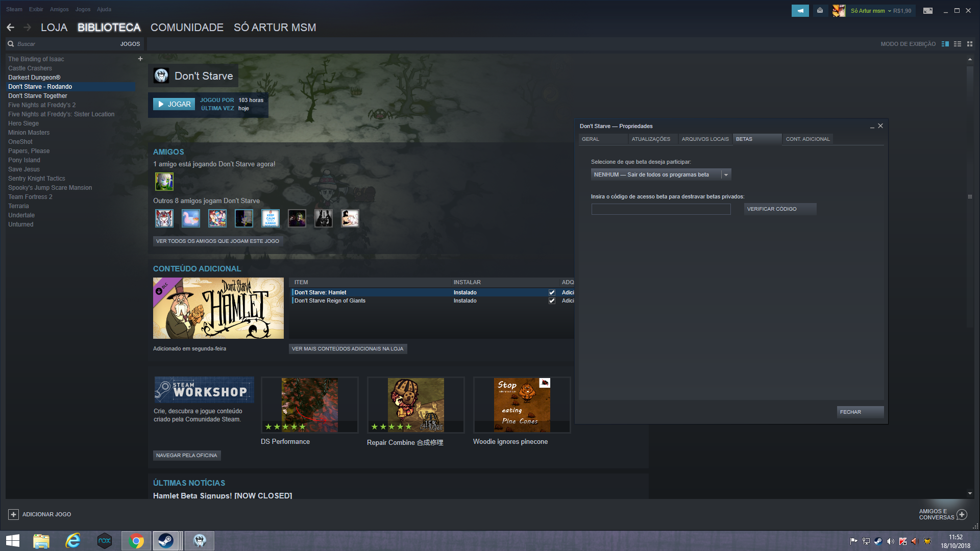This screenshot has width=980, height=551.
Task: Open Friends and Chat plus icon
Action: (x=962, y=514)
